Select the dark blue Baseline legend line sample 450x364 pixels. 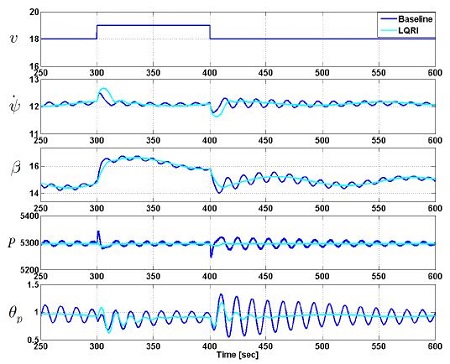tap(388, 19)
